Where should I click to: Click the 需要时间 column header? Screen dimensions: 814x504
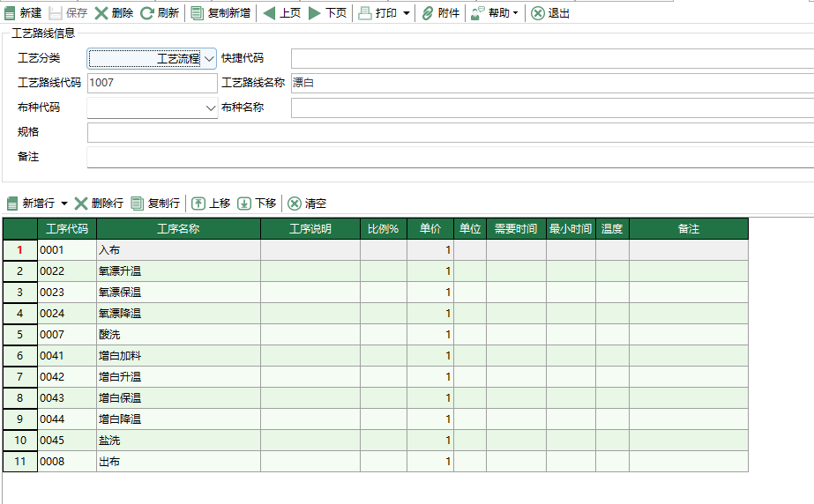pos(516,229)
